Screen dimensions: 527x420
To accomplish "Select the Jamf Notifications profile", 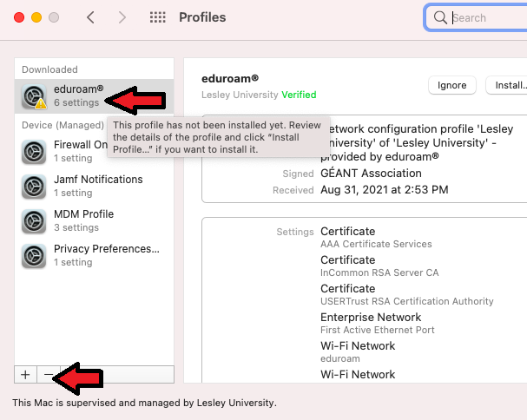I will click(94, 187).
